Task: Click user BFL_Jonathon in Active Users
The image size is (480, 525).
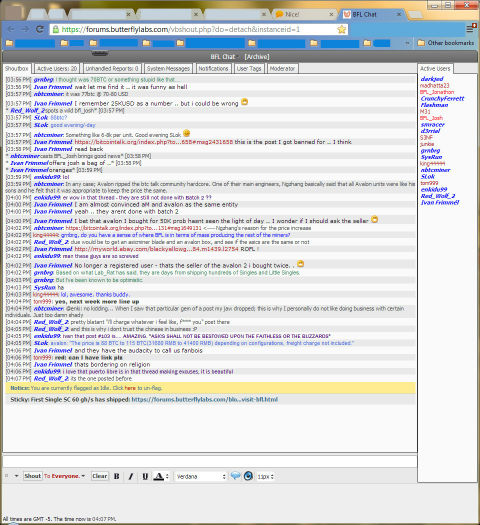Action: coord(437,92)
